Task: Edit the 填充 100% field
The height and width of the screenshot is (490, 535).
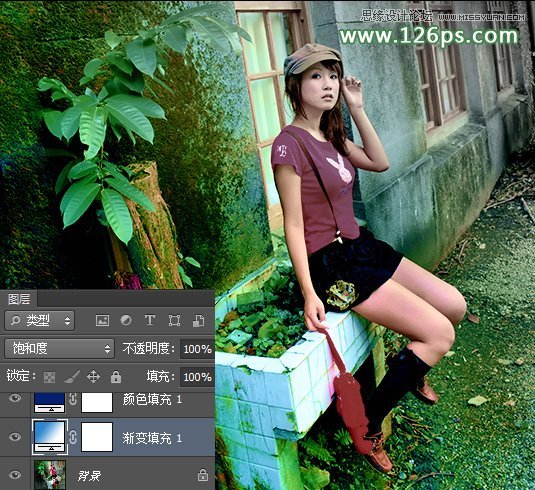Action: pyautogui.click(x=197, y=377)
